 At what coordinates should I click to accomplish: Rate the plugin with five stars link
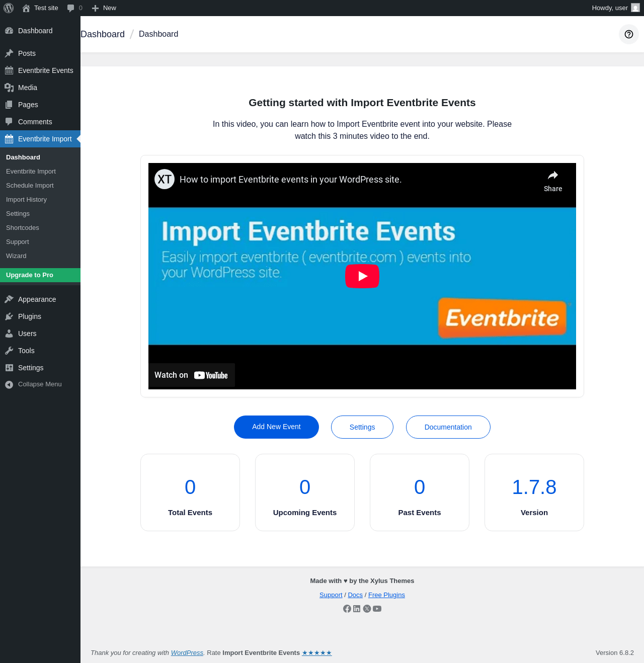[317, 653]
